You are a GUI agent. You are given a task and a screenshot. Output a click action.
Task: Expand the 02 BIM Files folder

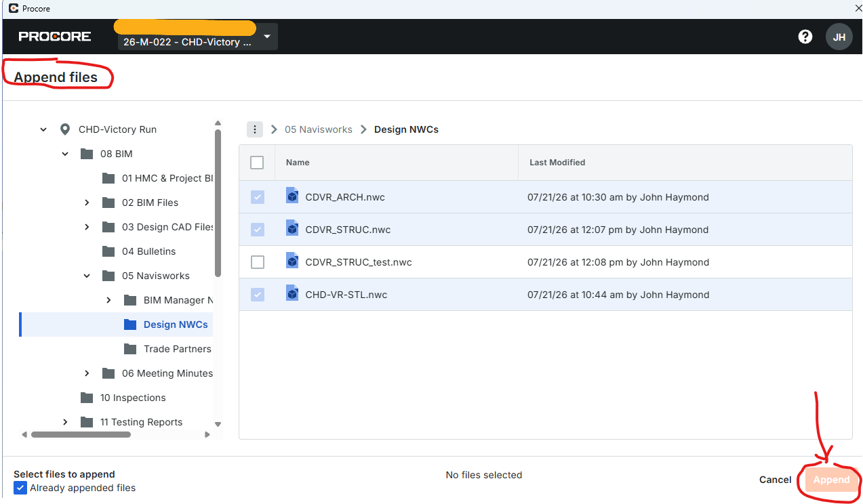coord(87,203)
